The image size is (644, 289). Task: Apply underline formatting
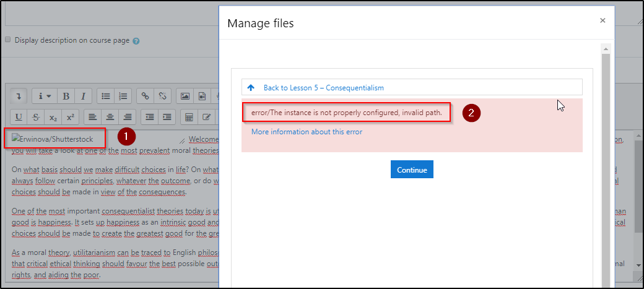19,116
